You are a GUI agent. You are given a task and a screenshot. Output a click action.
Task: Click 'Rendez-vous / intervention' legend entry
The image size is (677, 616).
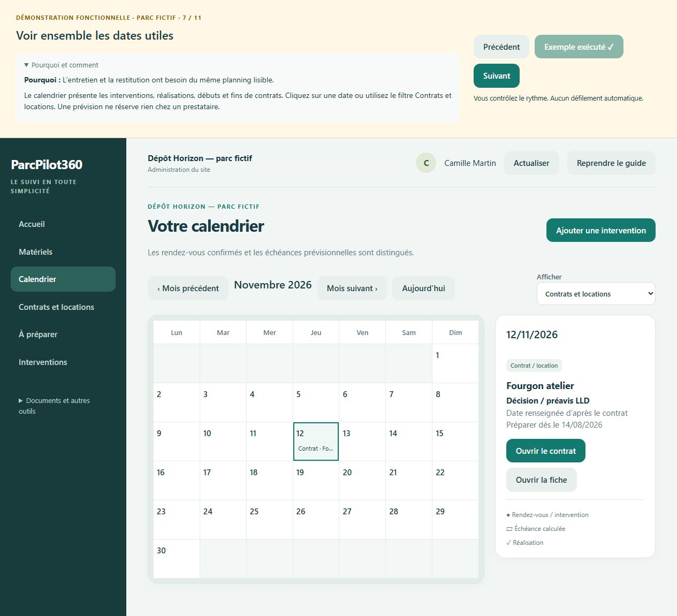[547, 515]
